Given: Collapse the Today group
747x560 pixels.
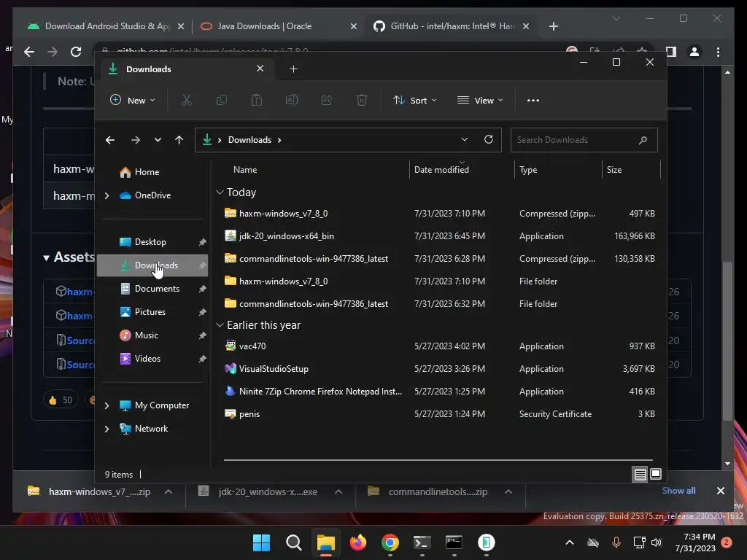Looking at the screenshot, I should pos(220,192).
